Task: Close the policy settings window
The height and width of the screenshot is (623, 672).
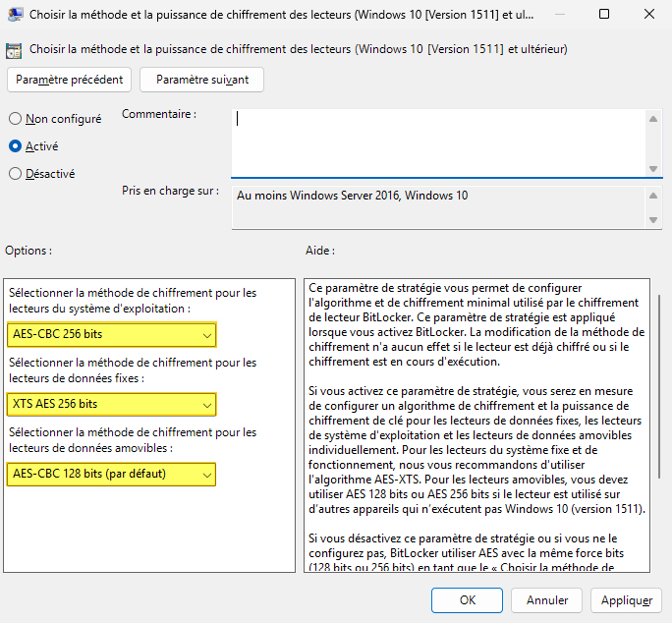Action: tap(648, 14)
